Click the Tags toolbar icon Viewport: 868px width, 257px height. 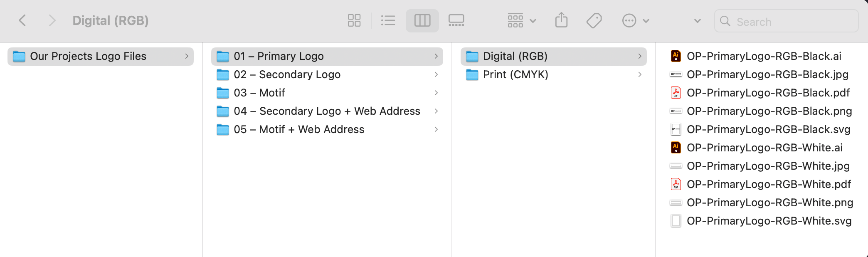(x=594, y=20)
